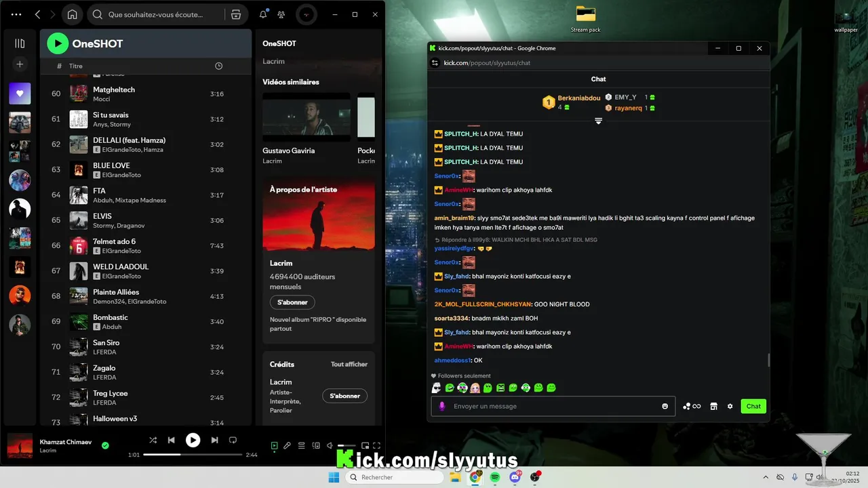Open the play queue
Screen dimensions: 868x488
pyautogui.click(x=302, y=445)
